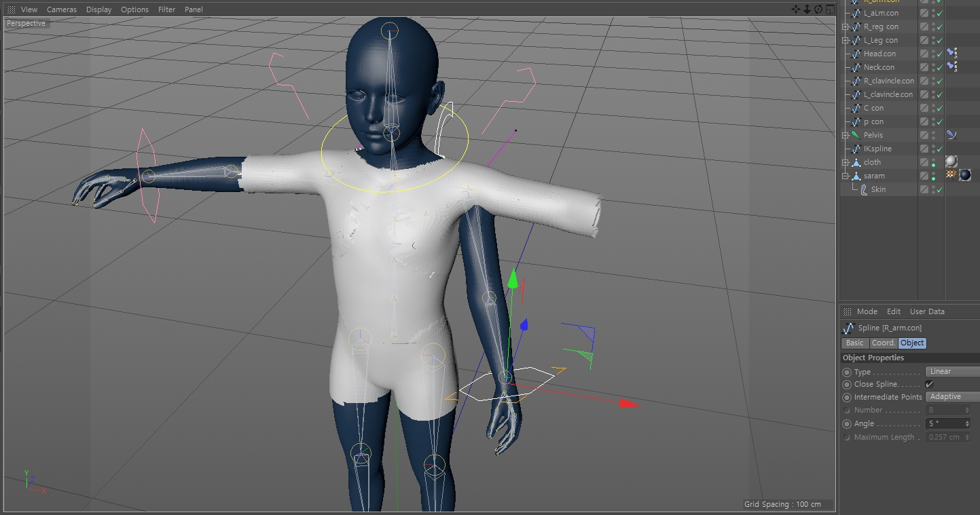Toggle Intermediate Points keyframe circle

coord(847,397)
